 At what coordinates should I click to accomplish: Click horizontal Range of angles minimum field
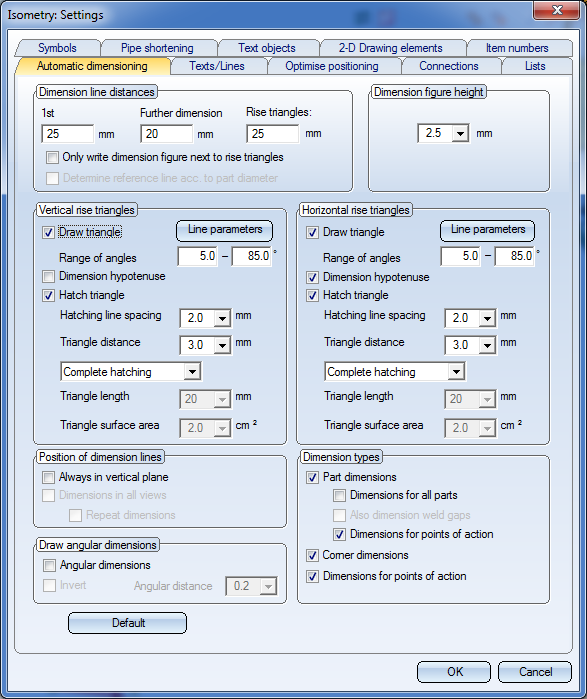click(460, 256)
